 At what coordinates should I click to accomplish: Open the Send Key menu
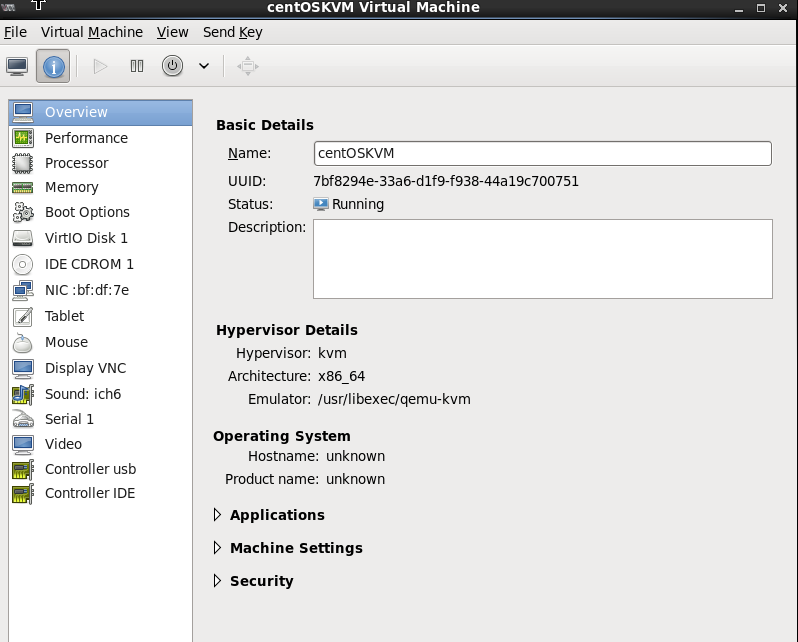233,32
